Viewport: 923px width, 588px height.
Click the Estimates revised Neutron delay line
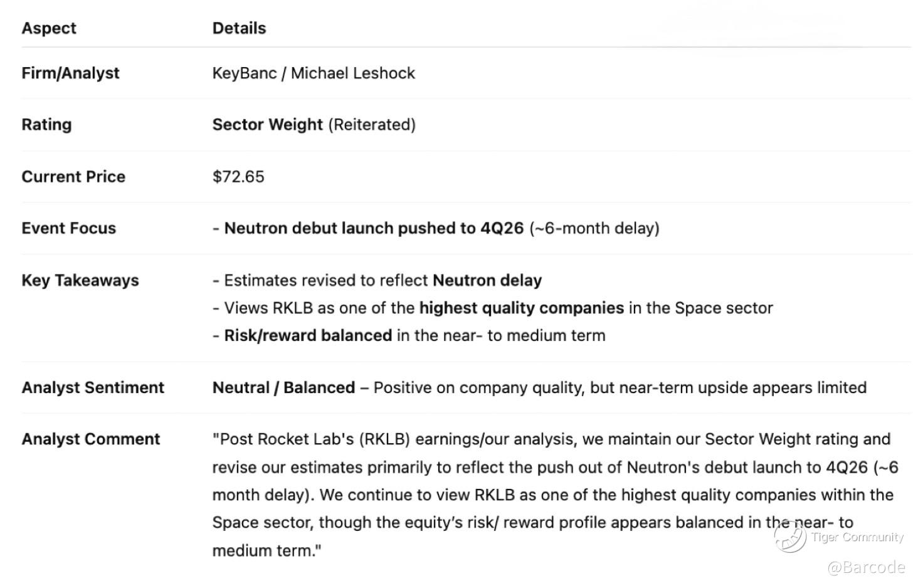(377, 280)
